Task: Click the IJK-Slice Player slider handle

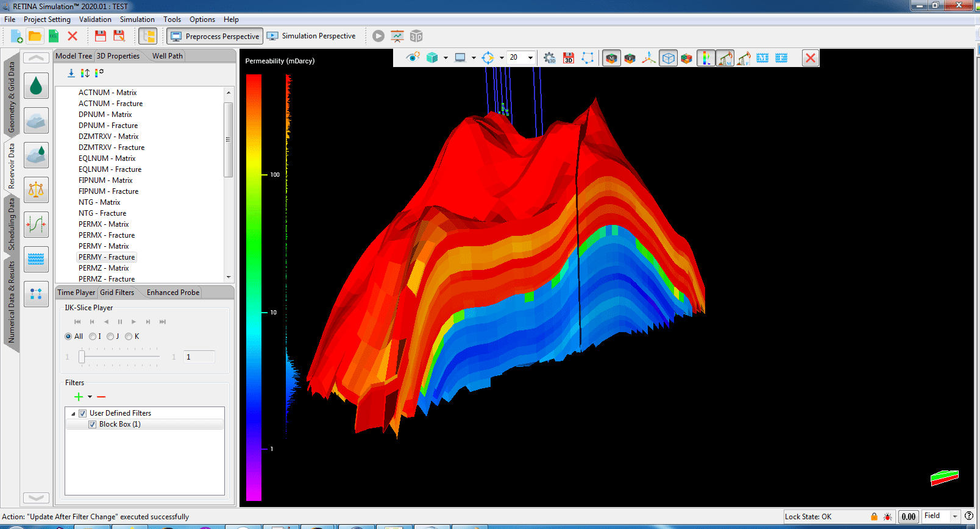Action: tap(82, 357)
